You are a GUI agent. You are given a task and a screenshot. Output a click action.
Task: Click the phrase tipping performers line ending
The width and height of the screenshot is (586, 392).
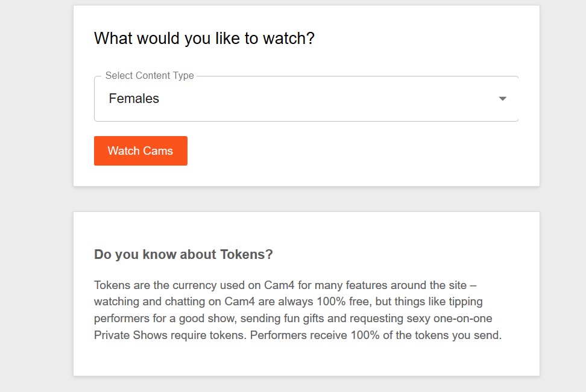pyautogui.click(x=465, y=302)
